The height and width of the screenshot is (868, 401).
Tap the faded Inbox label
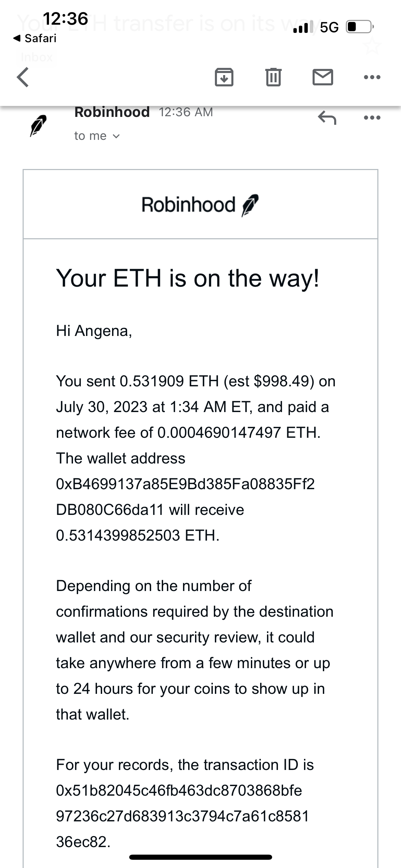(x=37, y=57)
